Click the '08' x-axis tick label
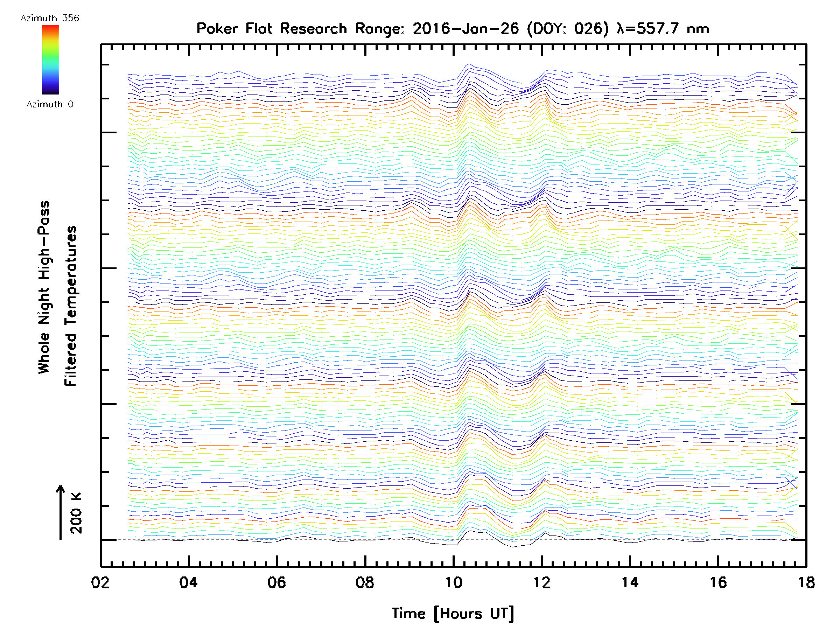This screenshot has height=630, width=840. click(x=365, y=582)
